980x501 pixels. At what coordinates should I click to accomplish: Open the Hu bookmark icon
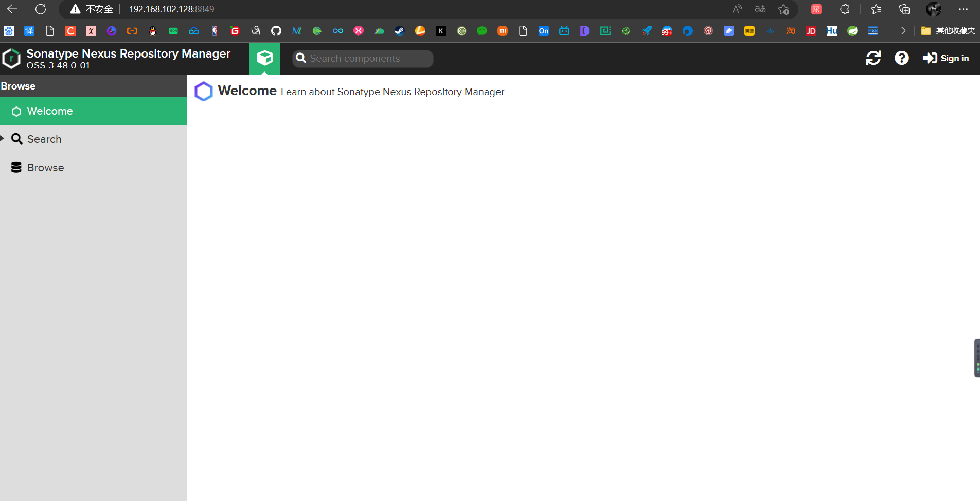click(832, 31)
